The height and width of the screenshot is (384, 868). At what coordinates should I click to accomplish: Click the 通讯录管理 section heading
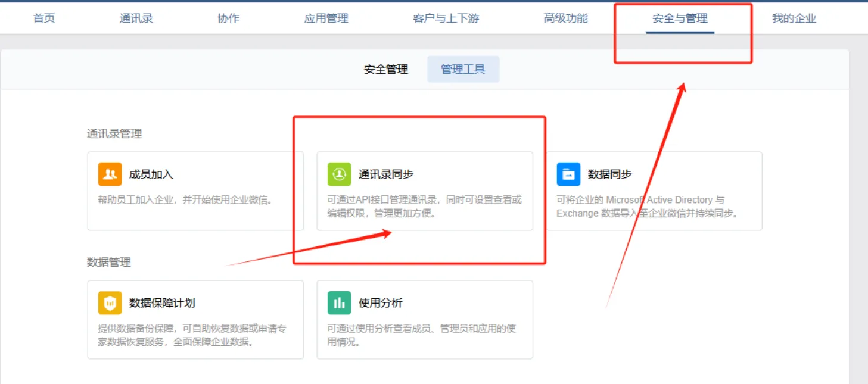(x=114, y=134)
